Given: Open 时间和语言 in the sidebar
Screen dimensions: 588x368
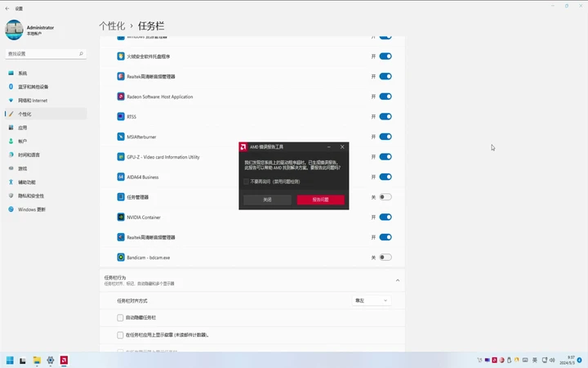Looking at the screenshot, I should pos(46,155).
